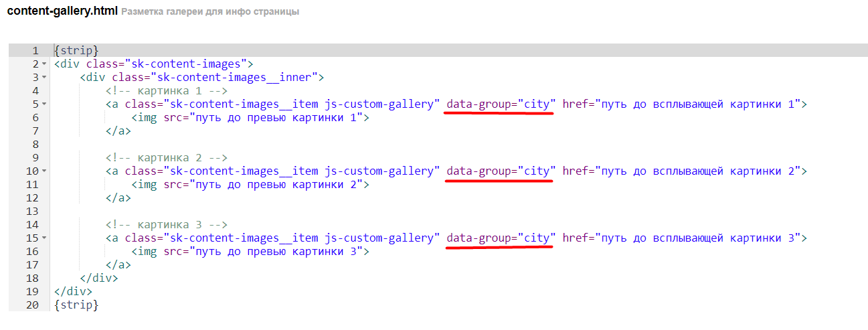Collapse the anchor block on line 15
The height and width of the screenshot is (330, 868).
[44, 238]
